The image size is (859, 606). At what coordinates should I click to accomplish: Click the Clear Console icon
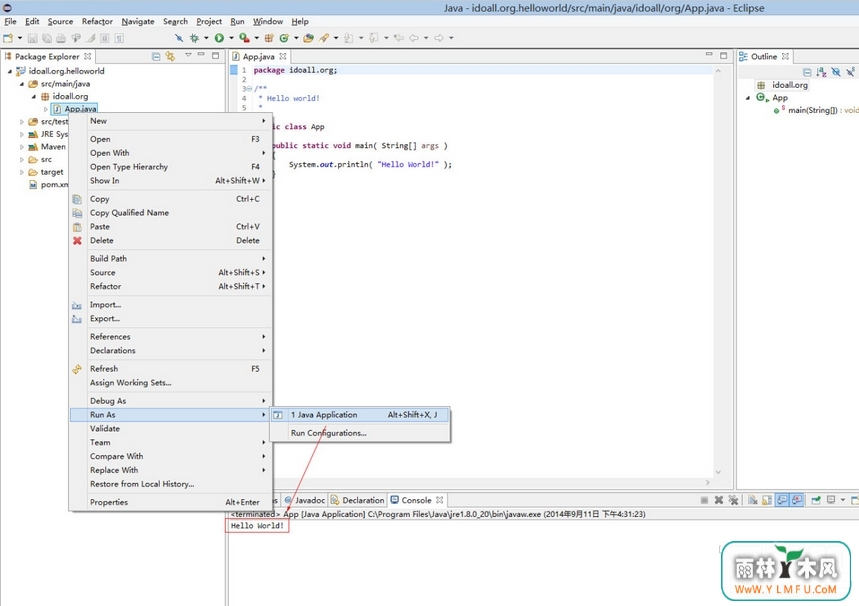point(753,500)
